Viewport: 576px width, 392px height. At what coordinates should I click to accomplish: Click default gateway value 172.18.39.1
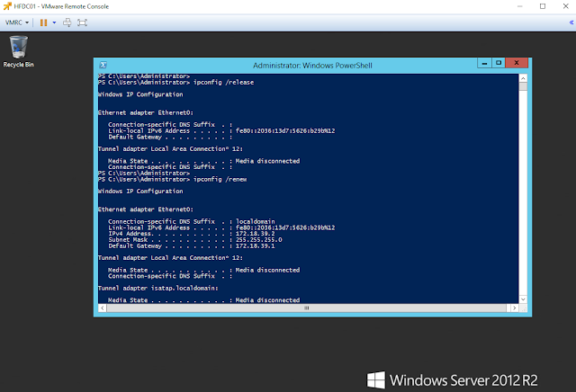255,246
